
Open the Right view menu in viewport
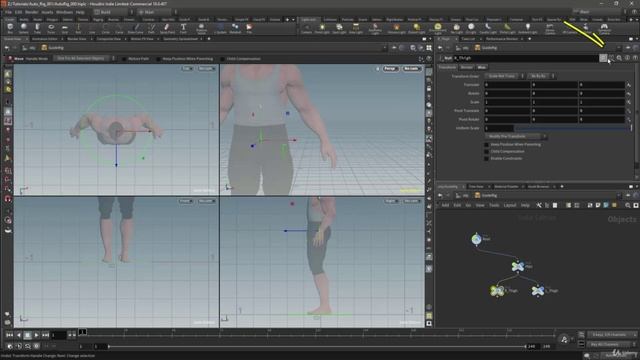point(391,201)
